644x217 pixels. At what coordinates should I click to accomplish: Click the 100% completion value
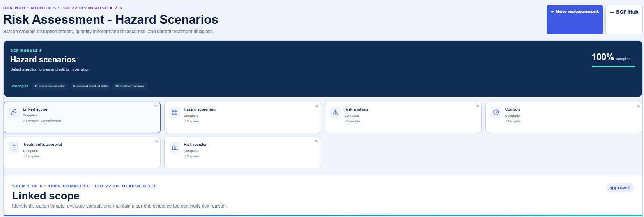603,57
